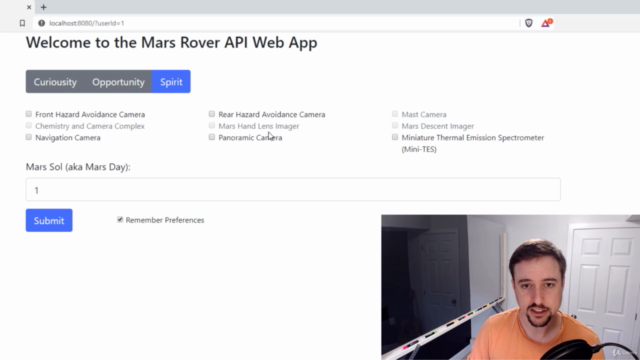This screenshot has height=360, width=640.
Task: Toggle the Mast Camera checkbox
Action: click(395, 114)
